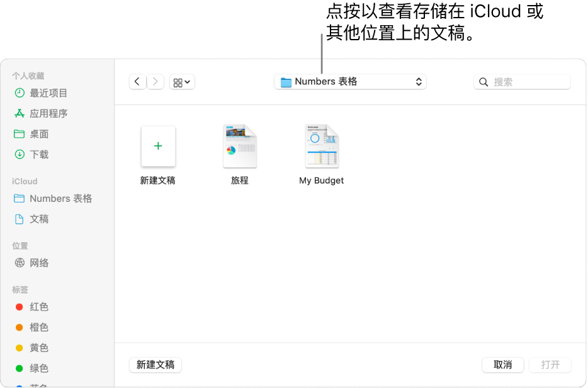The image size is (588, 388).
Task: Open Recents (最近项目) in sidebar
Action: point(41,93)
